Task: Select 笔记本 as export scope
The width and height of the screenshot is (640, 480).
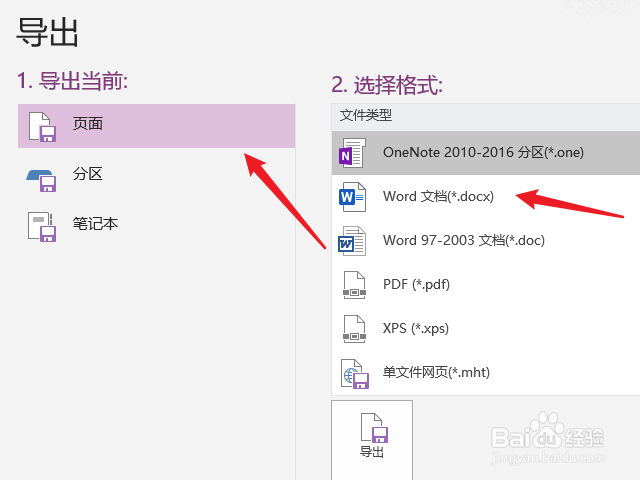Action: pyautogui.click(x=156, y=224)
